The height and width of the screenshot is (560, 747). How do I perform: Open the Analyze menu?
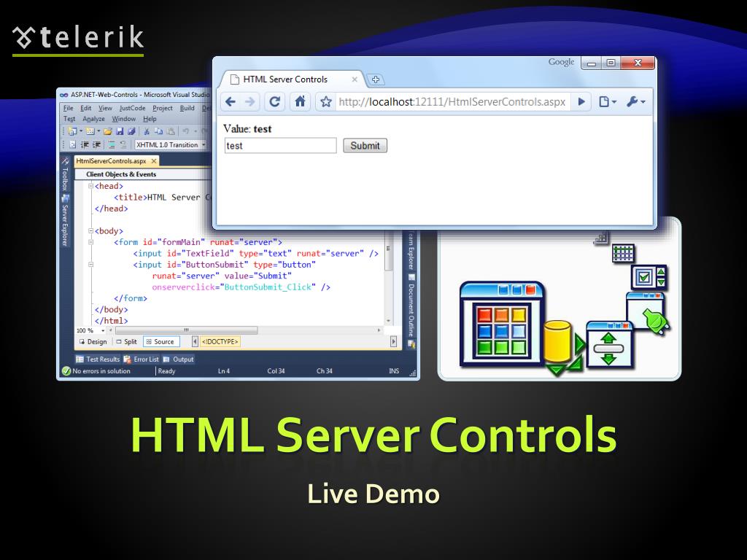93,119
